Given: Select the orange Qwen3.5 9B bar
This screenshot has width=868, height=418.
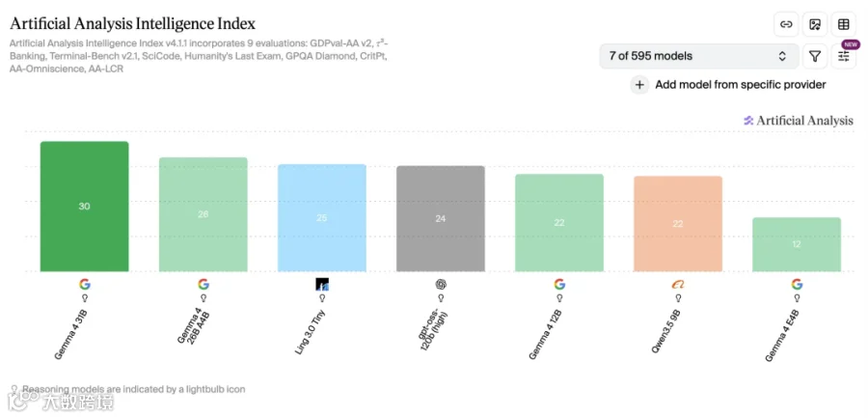Looking at the screenshot, I should [678, 224].
